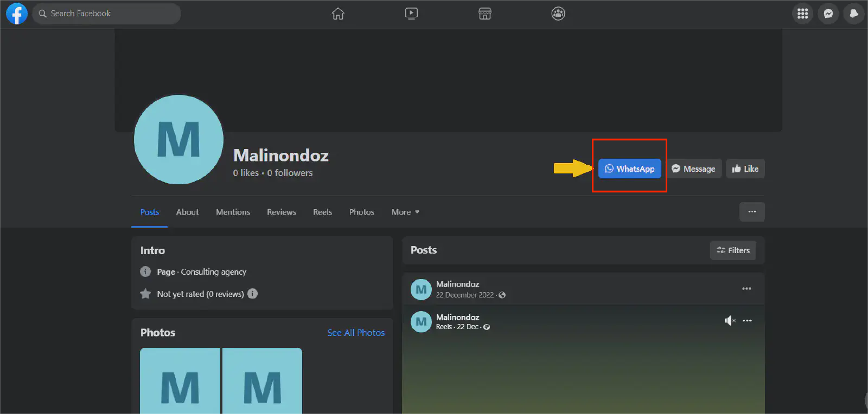Click 'Consulting agency' category text

click(214, 272)
